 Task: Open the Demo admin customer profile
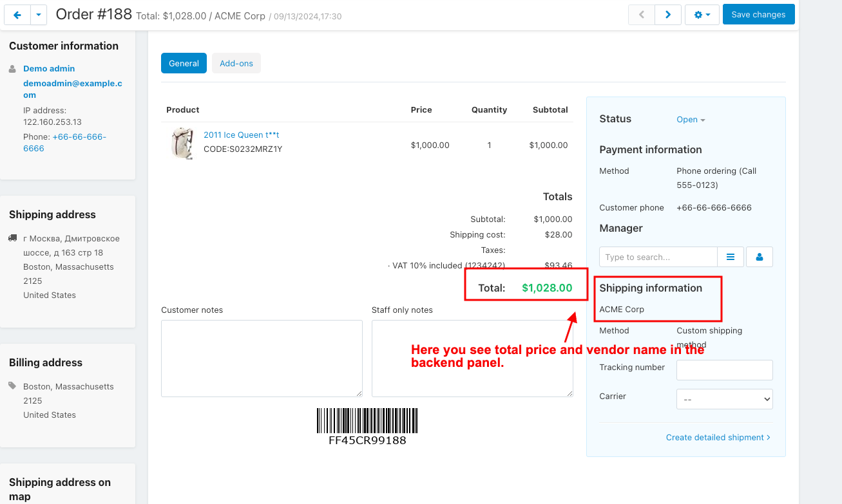click(49, 68)
